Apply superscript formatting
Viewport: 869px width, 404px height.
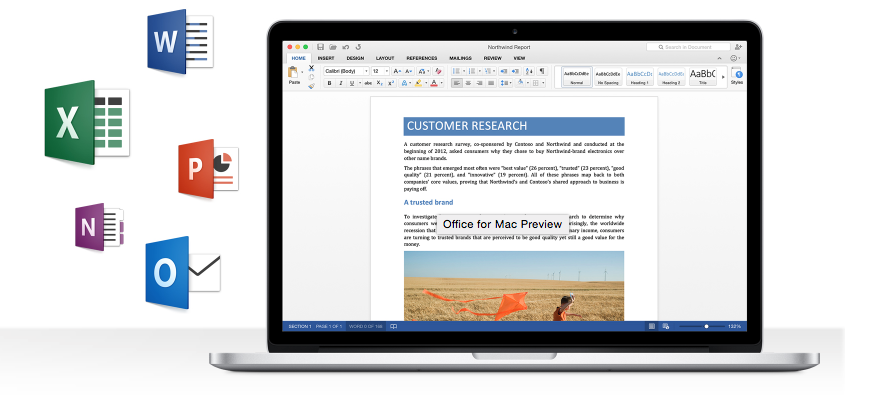(391, 83)
